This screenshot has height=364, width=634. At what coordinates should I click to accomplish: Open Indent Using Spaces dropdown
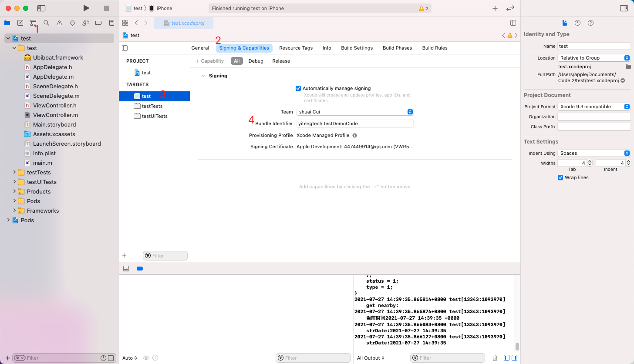pyautogui.click(x=594, y=153)
